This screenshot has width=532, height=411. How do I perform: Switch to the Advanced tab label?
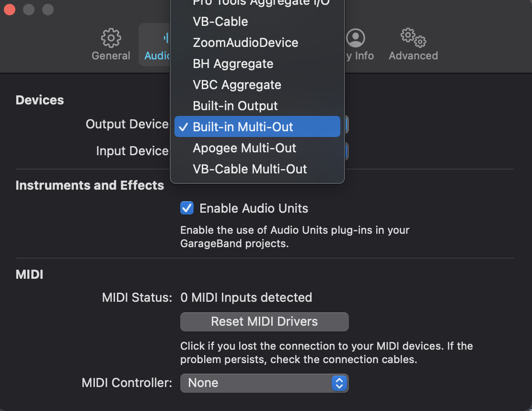(413, 56)
